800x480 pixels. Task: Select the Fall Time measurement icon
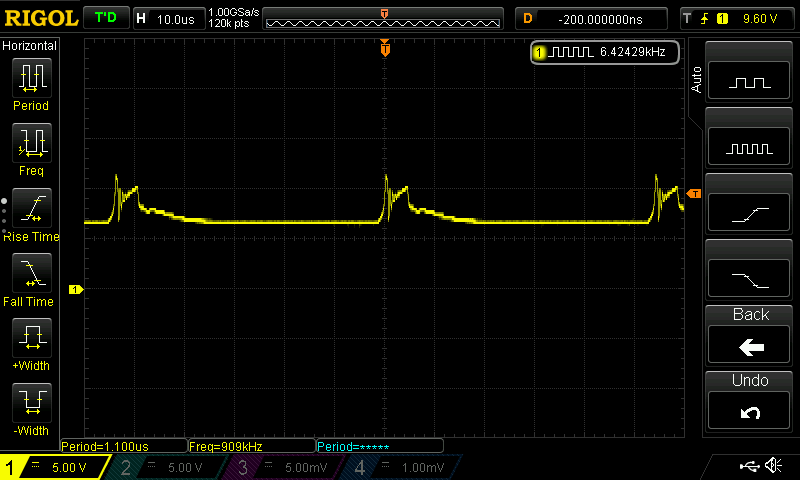point(32,272)
